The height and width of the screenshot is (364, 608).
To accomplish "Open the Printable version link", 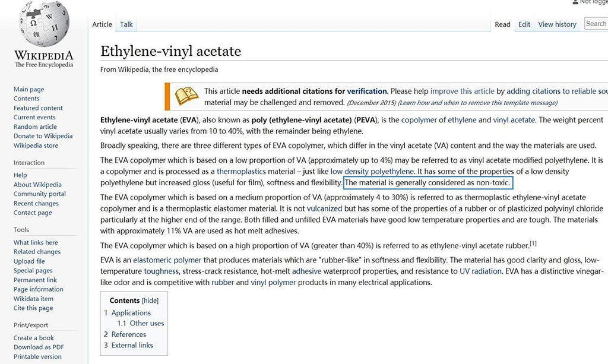I will (37, 357).
